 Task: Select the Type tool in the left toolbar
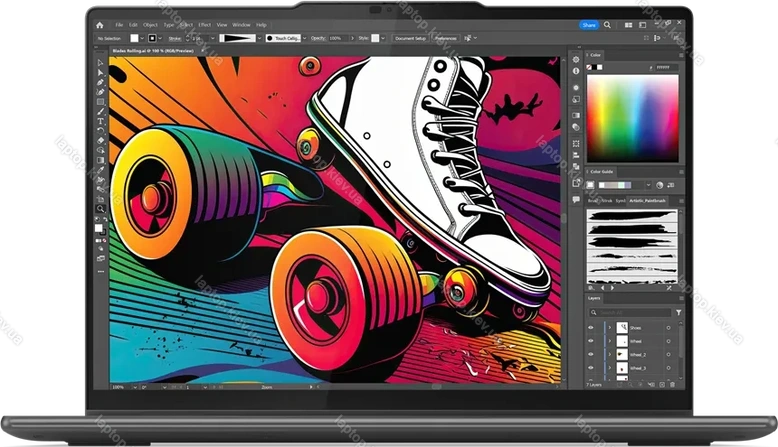click(x=100, y=120)
